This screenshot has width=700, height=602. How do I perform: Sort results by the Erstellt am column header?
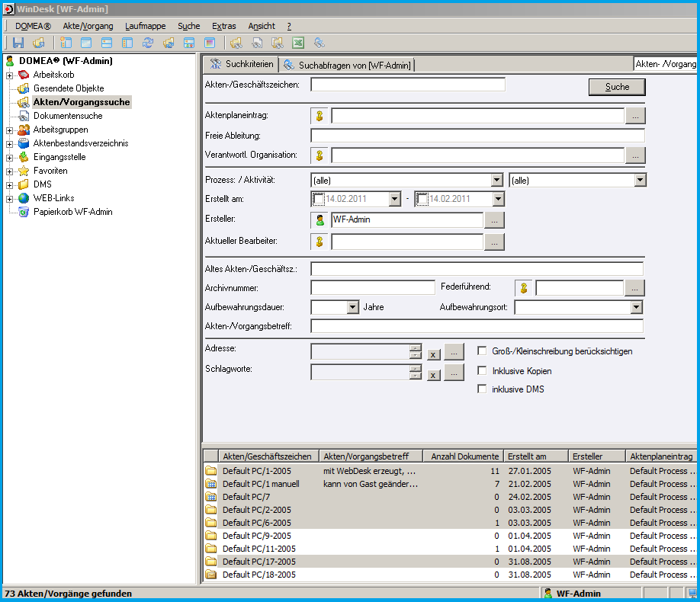[x=536, y=456]
